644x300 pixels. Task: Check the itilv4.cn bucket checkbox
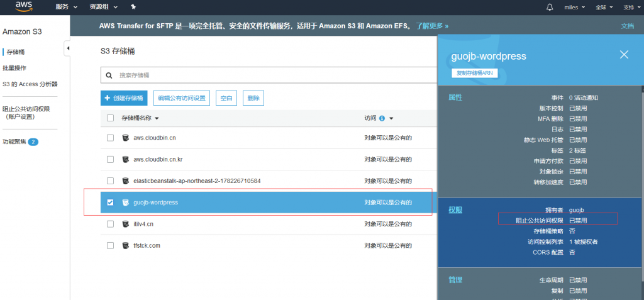point(110,224)
